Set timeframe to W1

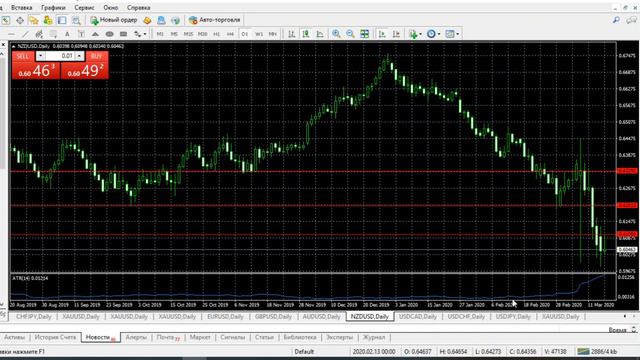click(x=259, y=34)
